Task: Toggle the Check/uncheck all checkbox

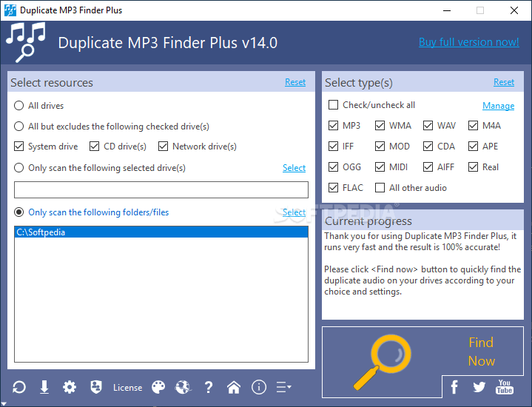Action: pos(333,105)
